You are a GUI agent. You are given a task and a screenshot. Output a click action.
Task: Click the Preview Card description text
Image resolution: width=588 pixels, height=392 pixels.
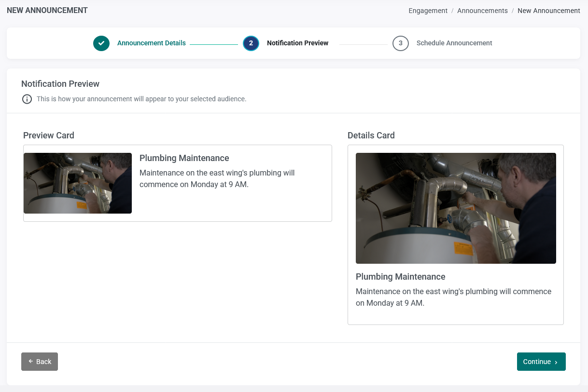[x=217, y=178]
